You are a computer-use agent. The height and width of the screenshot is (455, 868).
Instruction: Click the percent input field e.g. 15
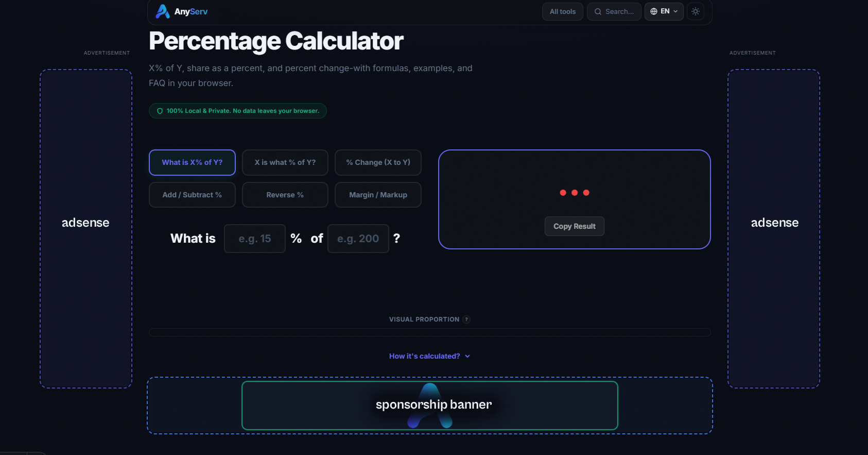[255, 239]
